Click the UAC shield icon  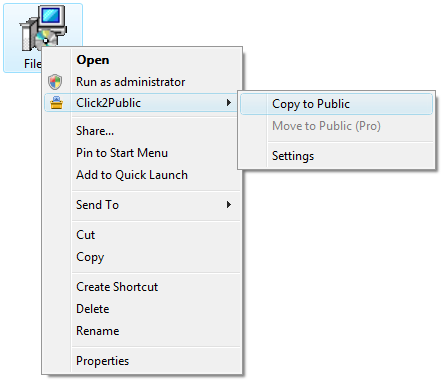click(x=55, y=82)
